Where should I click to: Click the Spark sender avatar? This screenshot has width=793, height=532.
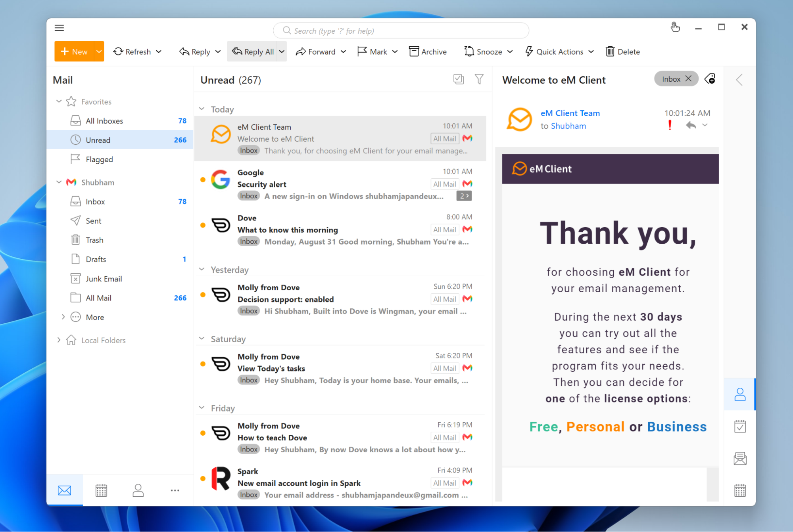pos(221,478)
